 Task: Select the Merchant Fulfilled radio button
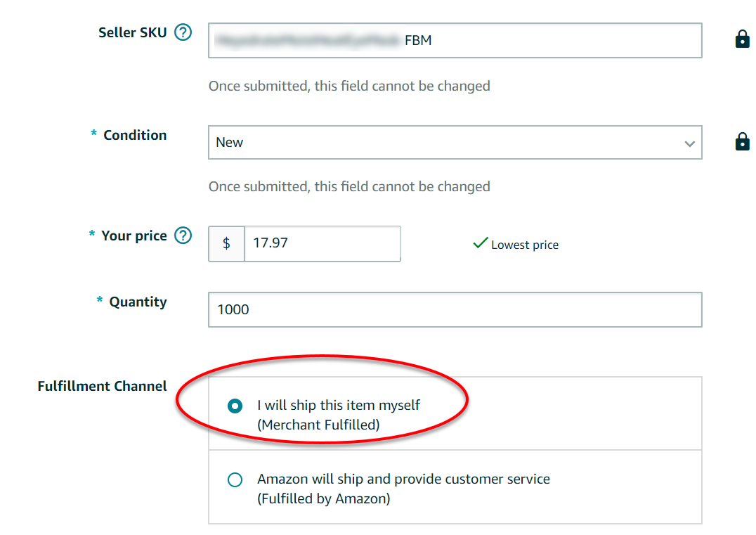pyautogui.click(x=235, y=406)
